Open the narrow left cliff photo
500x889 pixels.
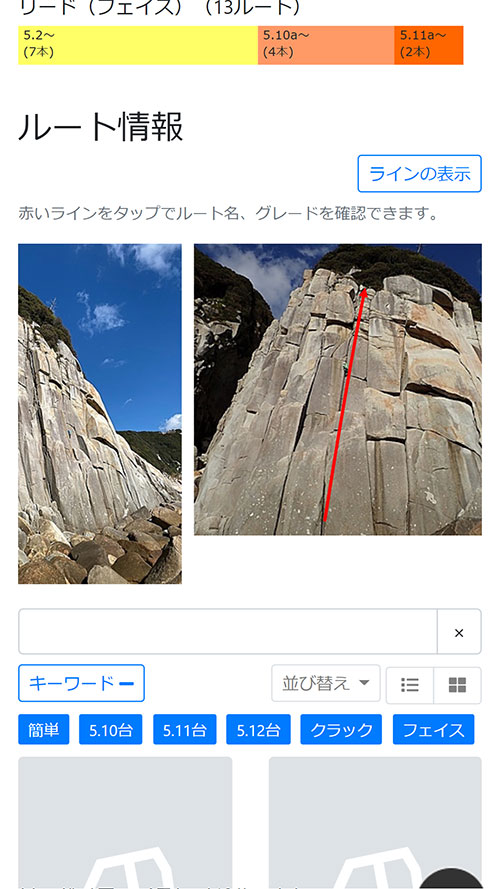point(100,414)
